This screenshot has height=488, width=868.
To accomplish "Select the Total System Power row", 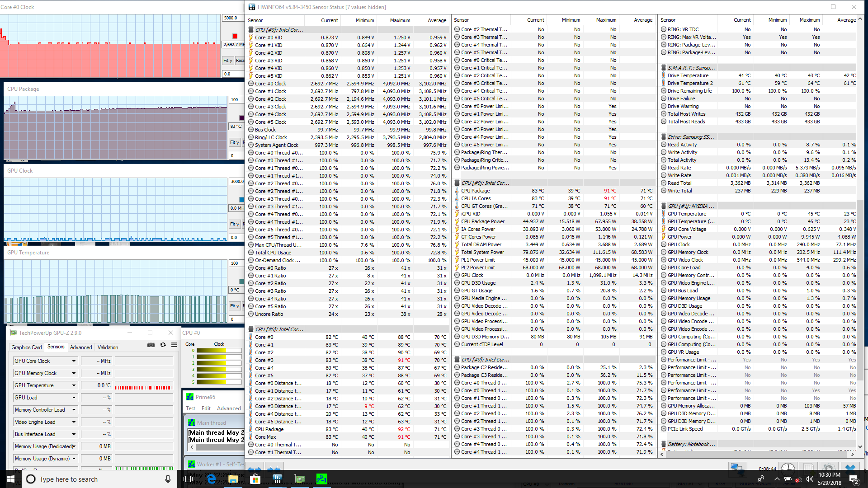I will (554, 252).
